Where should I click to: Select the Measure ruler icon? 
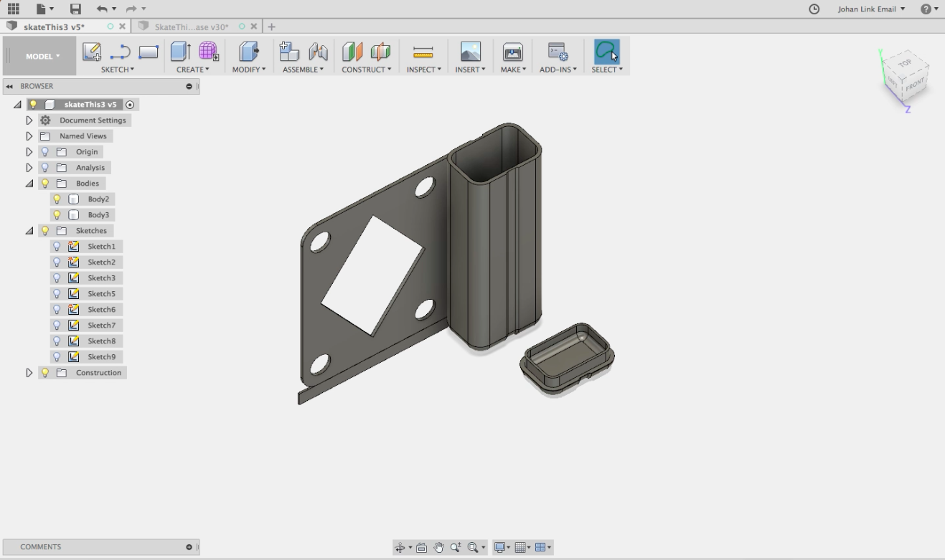(423, 52)
